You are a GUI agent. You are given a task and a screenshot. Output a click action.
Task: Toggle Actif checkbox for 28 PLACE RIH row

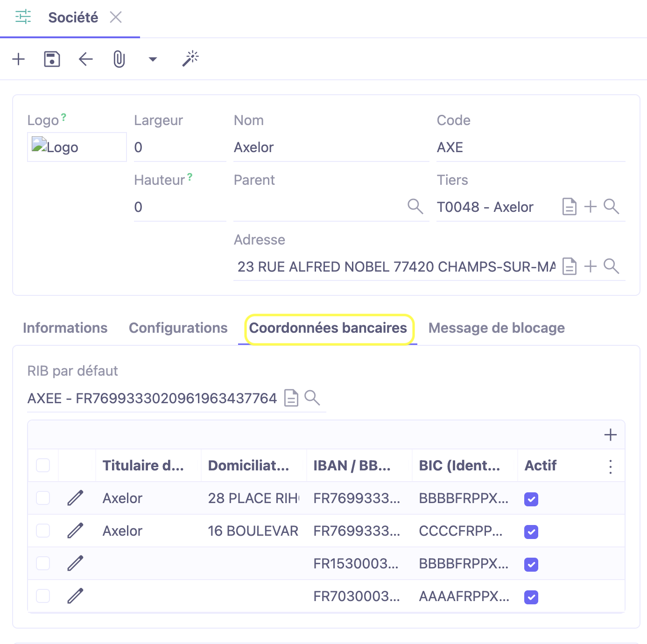531,499
